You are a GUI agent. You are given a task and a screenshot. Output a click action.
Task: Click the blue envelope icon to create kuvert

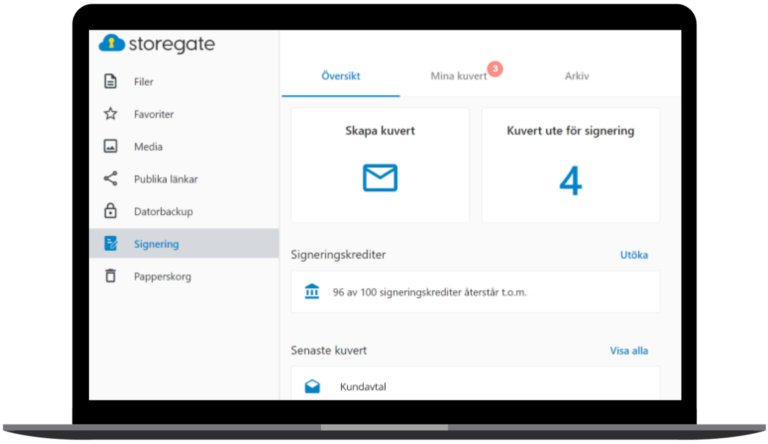click(x=379, y=178)
